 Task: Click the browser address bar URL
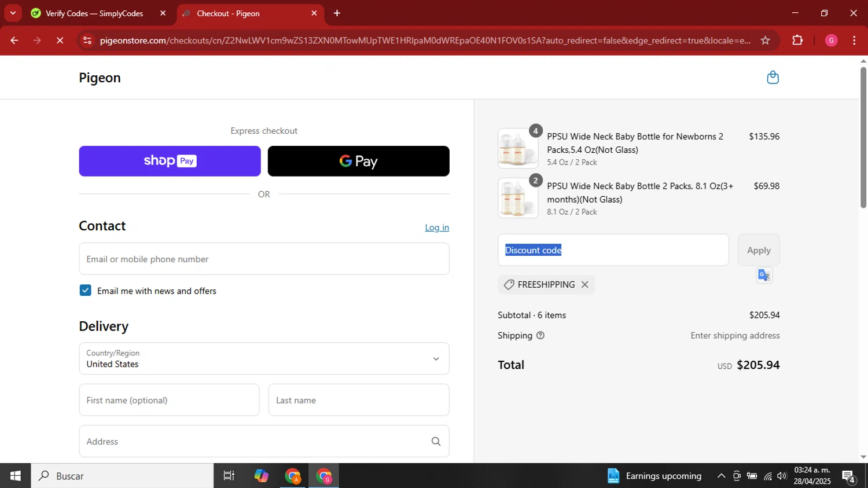click(425, 41)
